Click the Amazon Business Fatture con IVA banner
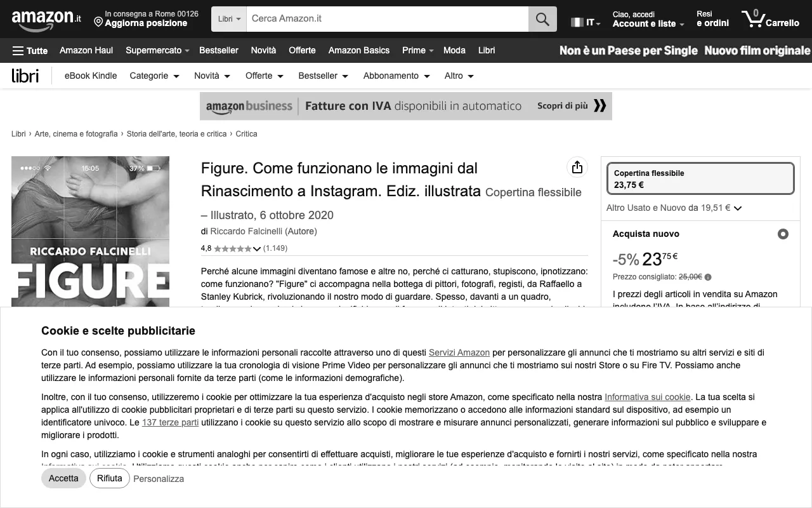Viewport: 812px width, 508px height. click(x=406, y=106)
